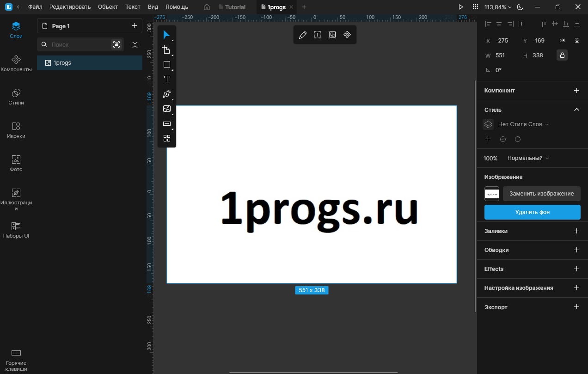
Task: Align layer vertical centers
Action: tap(555, 24)
